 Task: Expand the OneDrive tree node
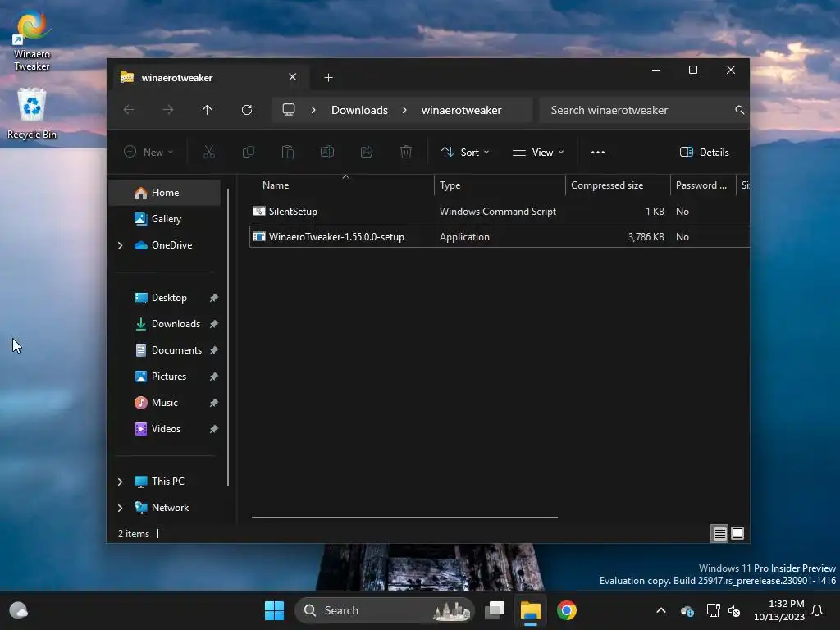[x=120, y=245]
